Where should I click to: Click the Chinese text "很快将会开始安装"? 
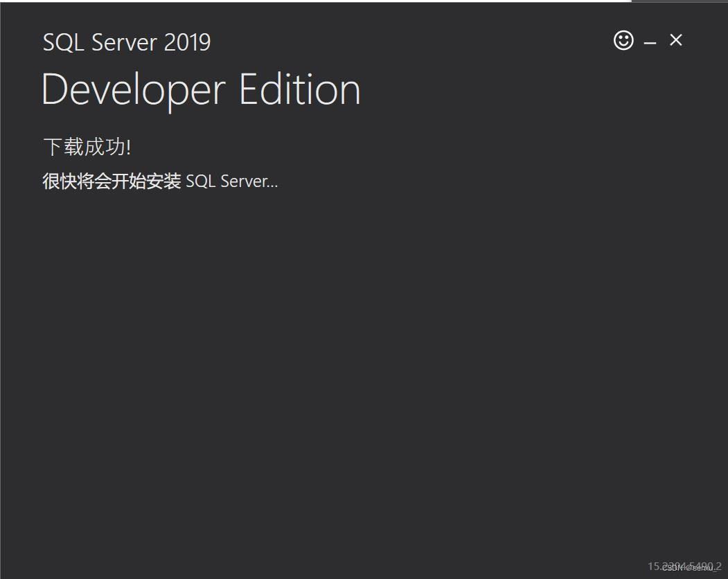point(112,181)
